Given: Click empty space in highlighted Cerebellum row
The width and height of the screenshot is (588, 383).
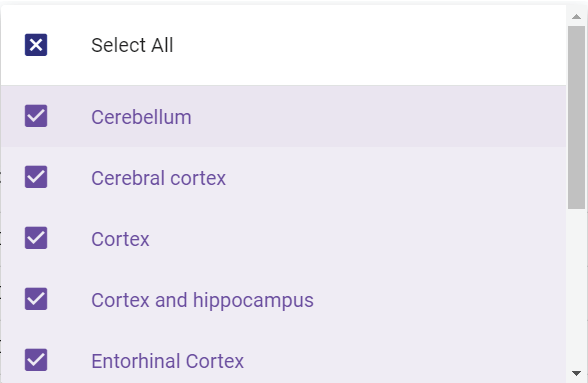Looking at the screenshot, I should (375, 116).
